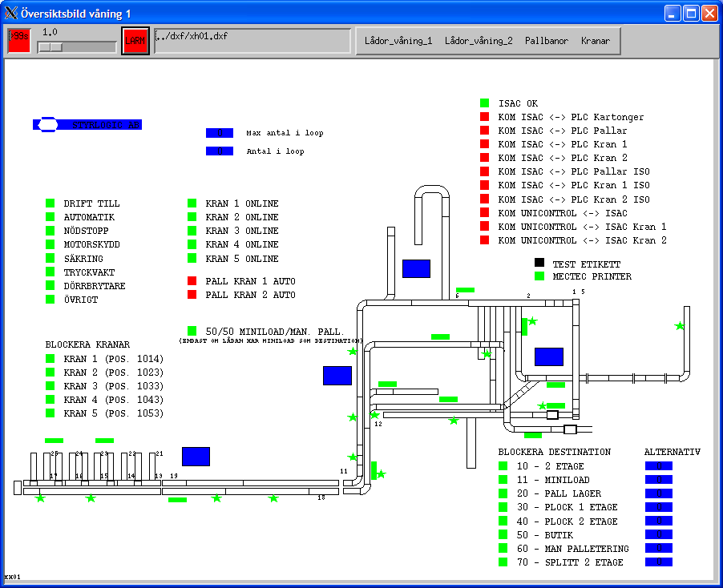
Task: Block destination 40 - PLOCK 2 ETAGE
Action: coord(503,521)
